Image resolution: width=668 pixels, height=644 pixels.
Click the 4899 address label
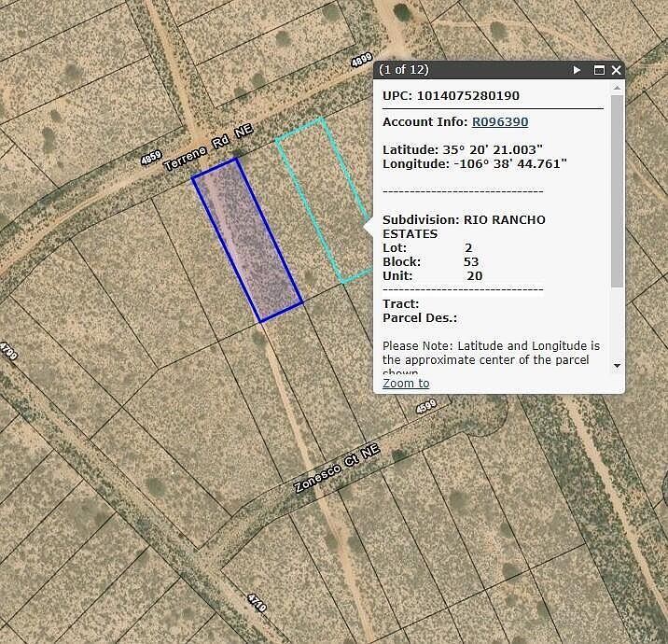click(x=362, y=60)
